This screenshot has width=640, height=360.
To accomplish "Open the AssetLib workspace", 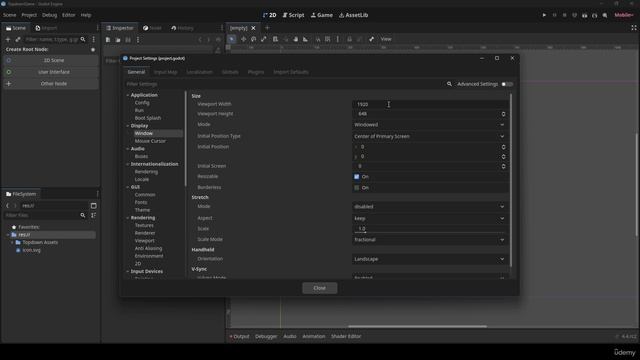I will point(353,15).
